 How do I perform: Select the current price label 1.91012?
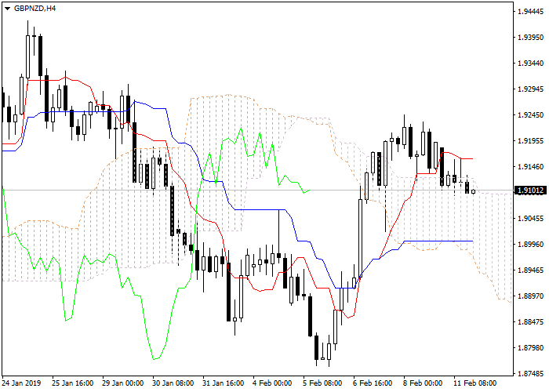[531, 191]
